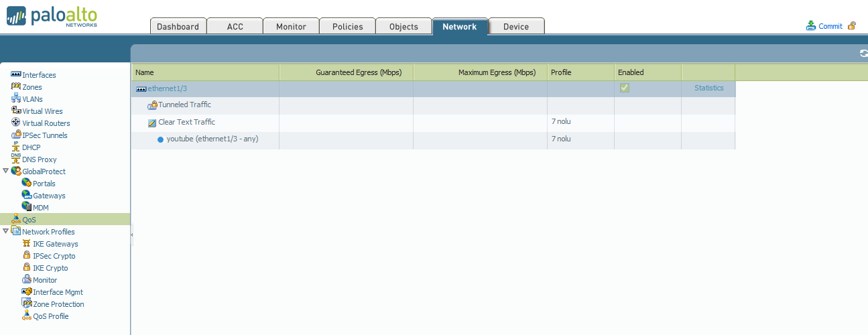Select the Network tab
The width and height of the screenshot is (868, 335).
460,26
